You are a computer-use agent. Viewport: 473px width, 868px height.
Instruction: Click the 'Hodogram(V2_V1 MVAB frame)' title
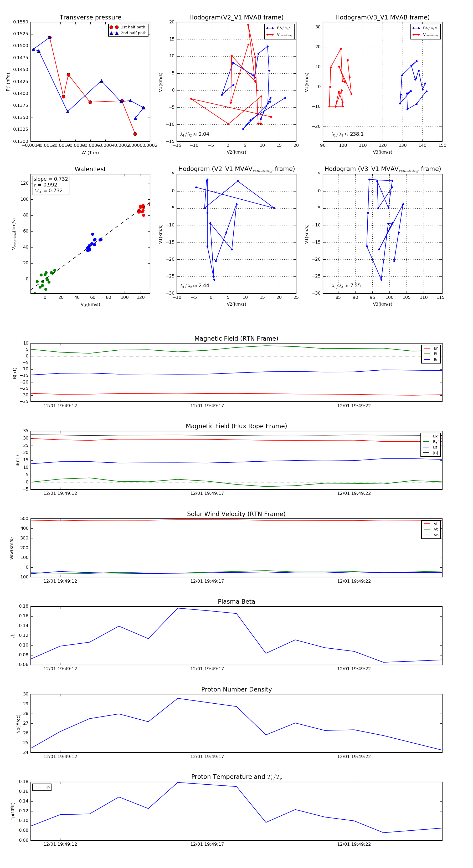(236, 18)
